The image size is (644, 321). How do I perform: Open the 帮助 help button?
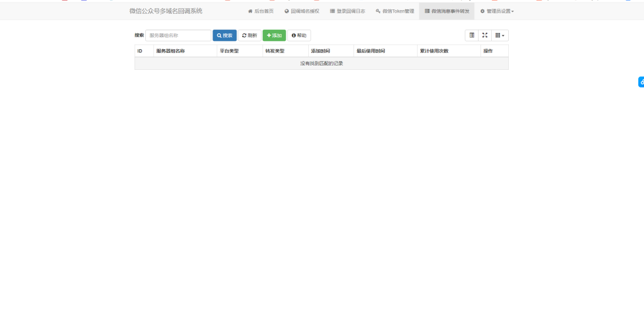click(299, 35)
